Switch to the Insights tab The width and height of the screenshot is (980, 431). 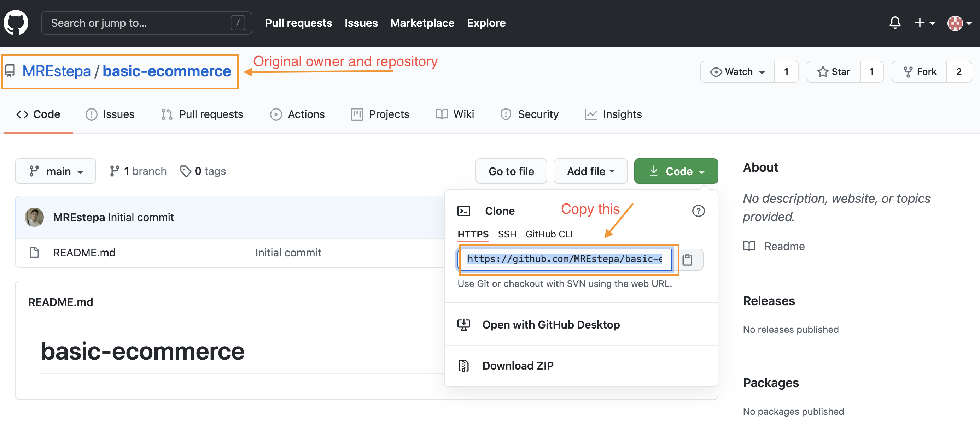point(613,114)
